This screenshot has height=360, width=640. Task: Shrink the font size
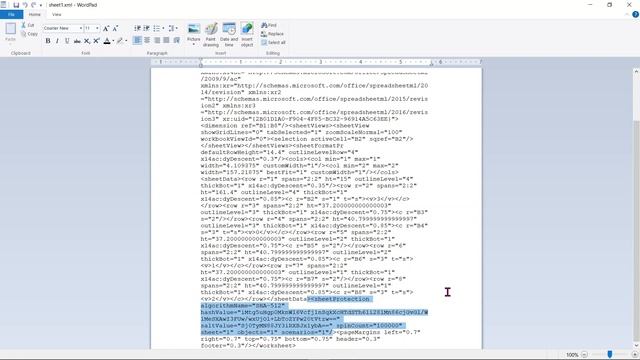(x=115, y=28)
